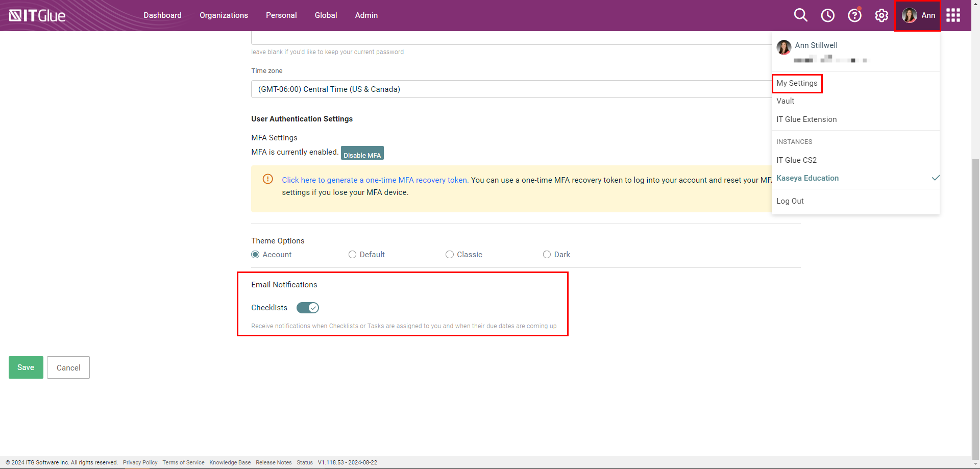This screenshot has height=469, width=980.
Task: Click the IT Glue logo
Action: point(37,15)
